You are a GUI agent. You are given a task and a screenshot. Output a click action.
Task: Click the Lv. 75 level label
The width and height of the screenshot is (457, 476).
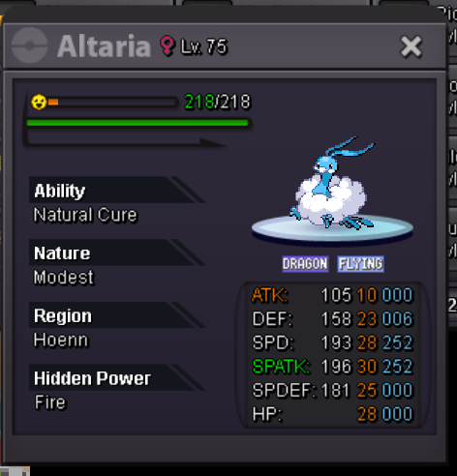[204, 46]
